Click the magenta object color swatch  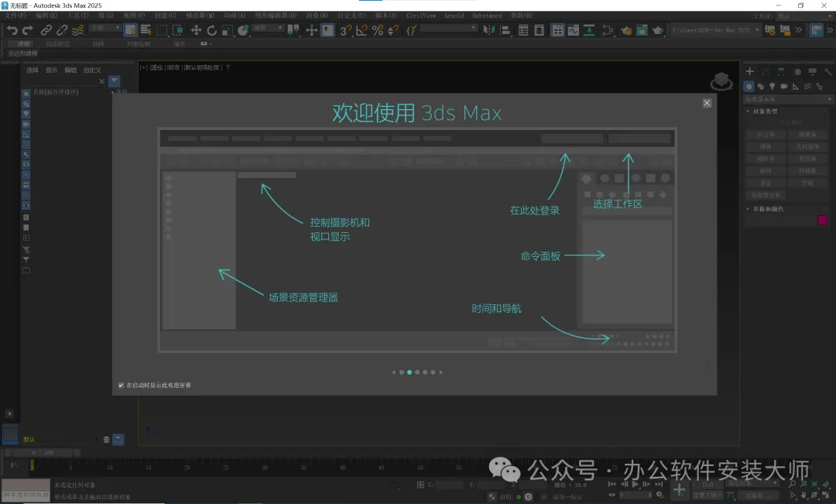(x=822, y=221)
